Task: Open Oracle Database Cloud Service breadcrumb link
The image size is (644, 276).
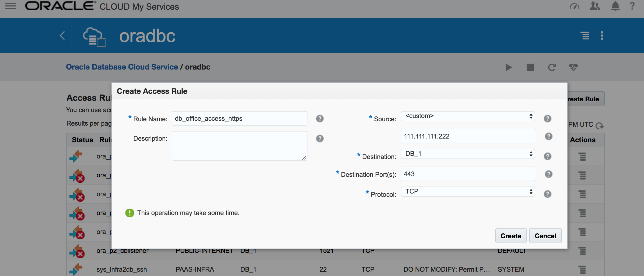Action: point(122,67)
